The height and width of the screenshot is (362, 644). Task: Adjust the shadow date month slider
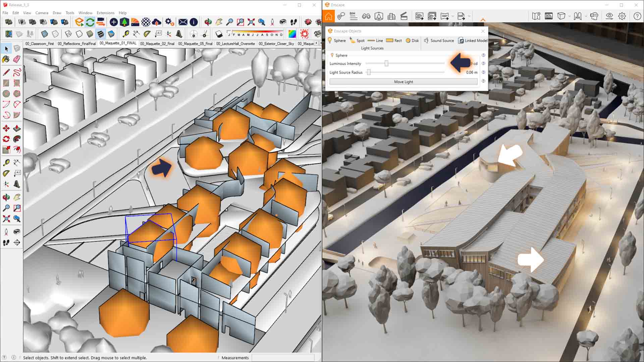pos(255,34)
